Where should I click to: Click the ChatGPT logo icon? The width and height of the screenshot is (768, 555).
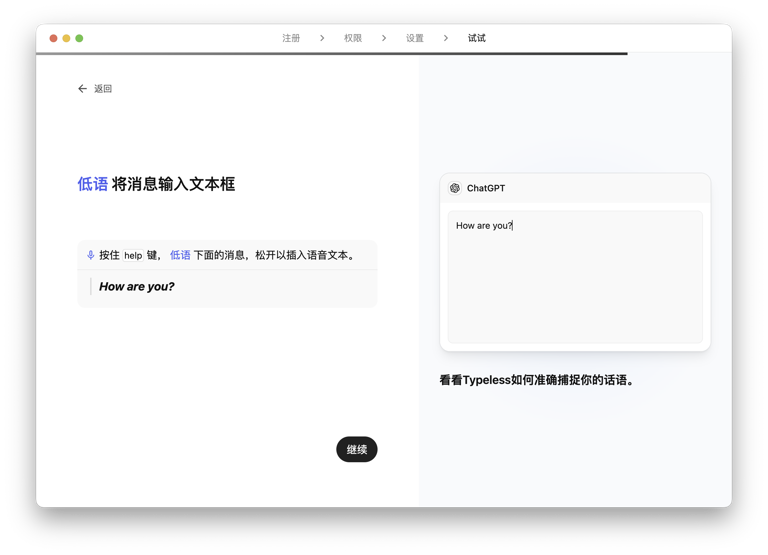click(455, 188)
